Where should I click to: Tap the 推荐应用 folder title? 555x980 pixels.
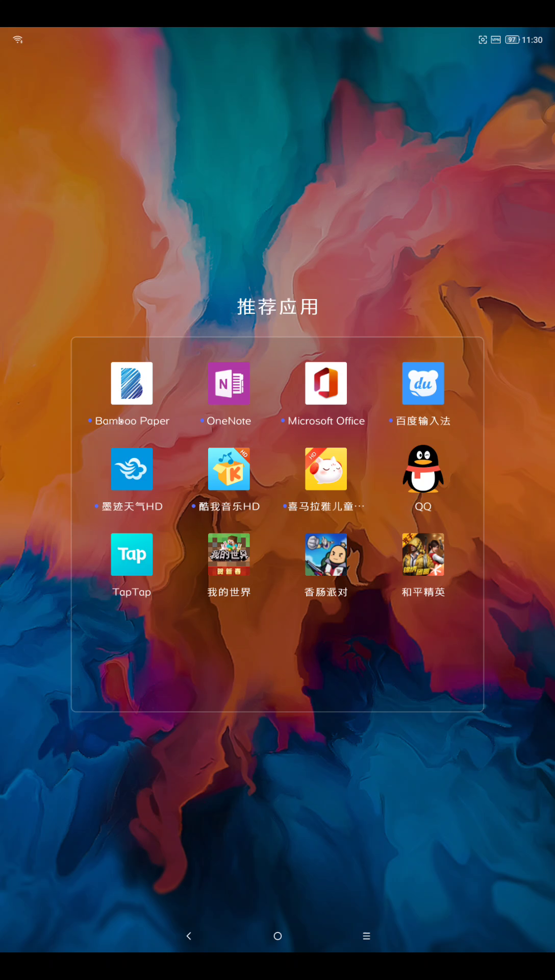point(277,307)
